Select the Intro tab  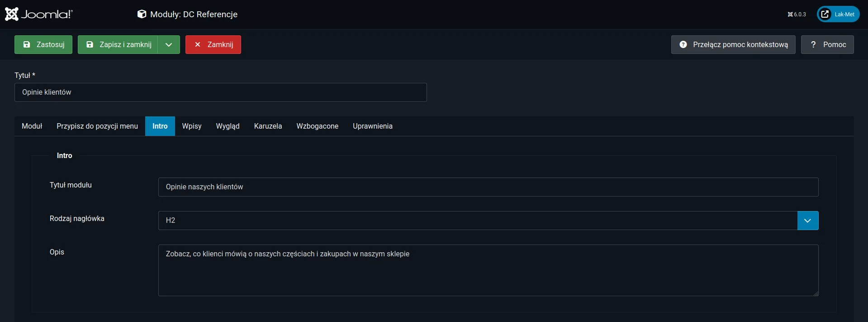160,126
